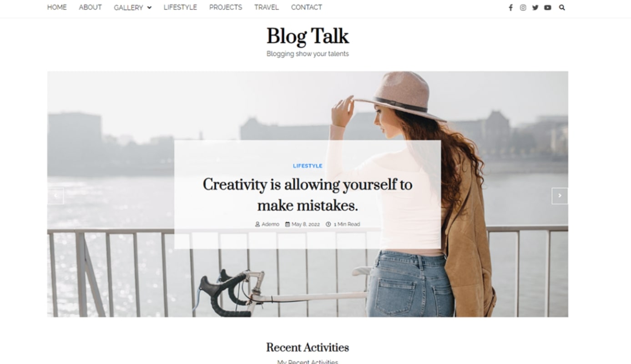The image size is (631, 364).
Task: Open the Instagram social icon
Action: coord(523,7)
